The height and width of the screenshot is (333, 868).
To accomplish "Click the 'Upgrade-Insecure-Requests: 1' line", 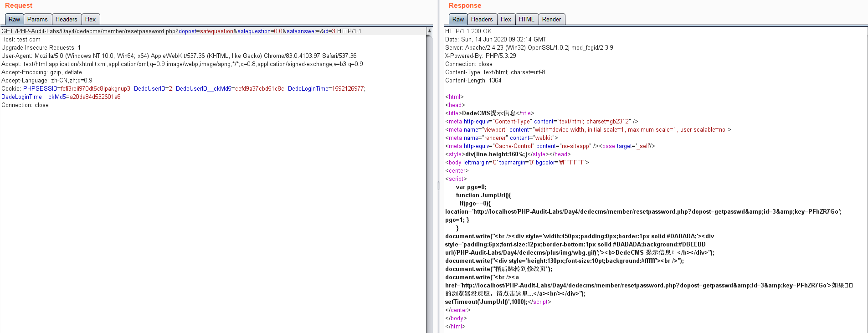I will 41,48.
